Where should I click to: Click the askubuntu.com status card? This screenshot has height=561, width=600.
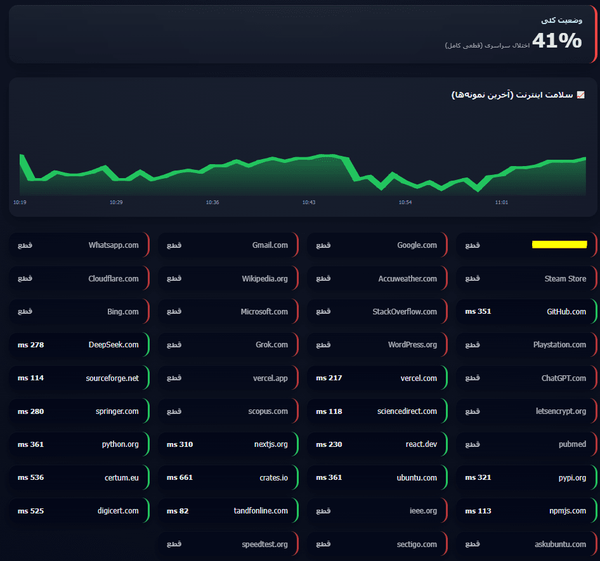tap(527, 544)
